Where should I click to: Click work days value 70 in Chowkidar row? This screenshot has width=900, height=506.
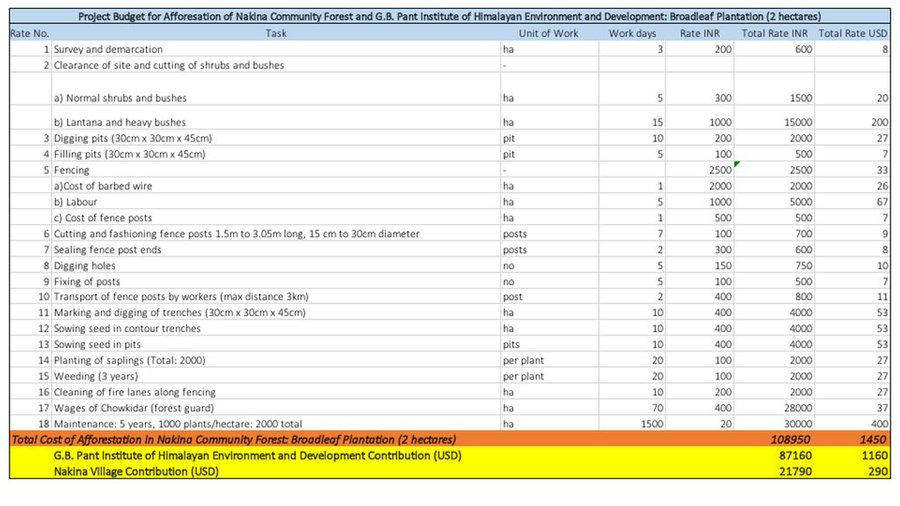pos(658,408)
